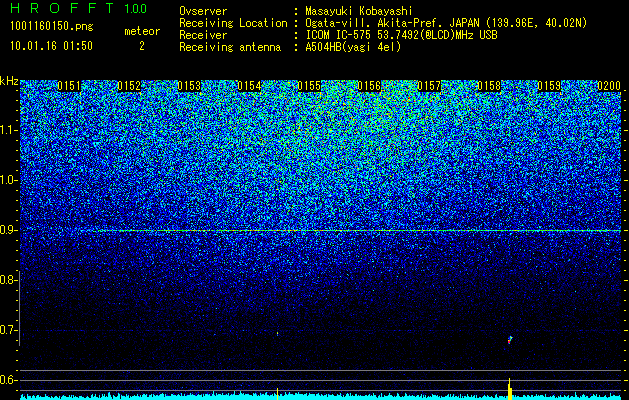Click the Ovserver field label
Image resolution: width=629 pixels, height=400 pixels.
[203, 11]
